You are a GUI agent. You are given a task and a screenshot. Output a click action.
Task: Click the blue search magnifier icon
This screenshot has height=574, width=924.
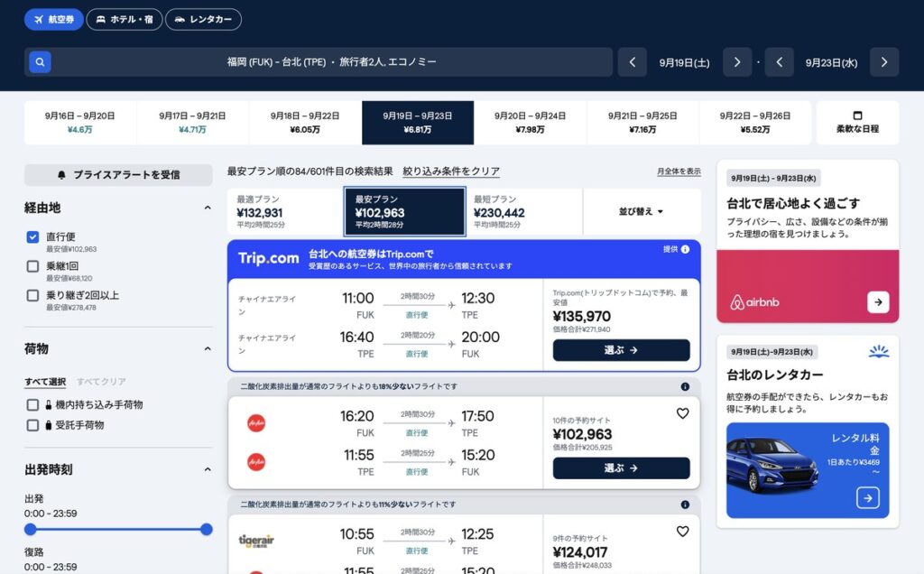point(40,62)
